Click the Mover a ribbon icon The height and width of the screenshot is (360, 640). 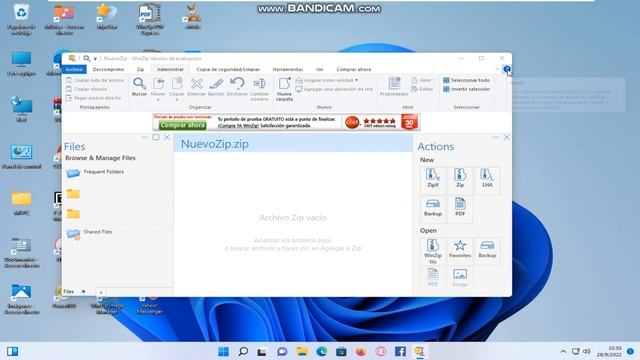pyautogui.click(x=158, y=89)
